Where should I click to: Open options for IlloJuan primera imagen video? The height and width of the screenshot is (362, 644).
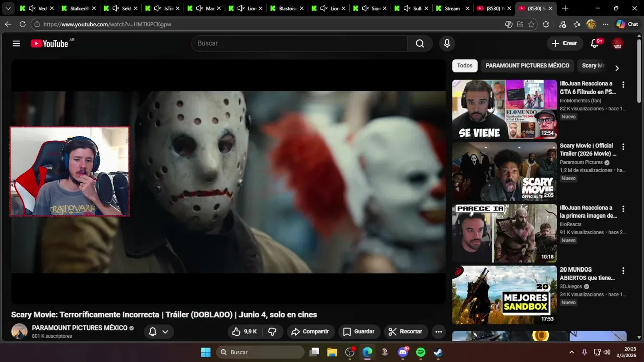click(x=623, y=209)
